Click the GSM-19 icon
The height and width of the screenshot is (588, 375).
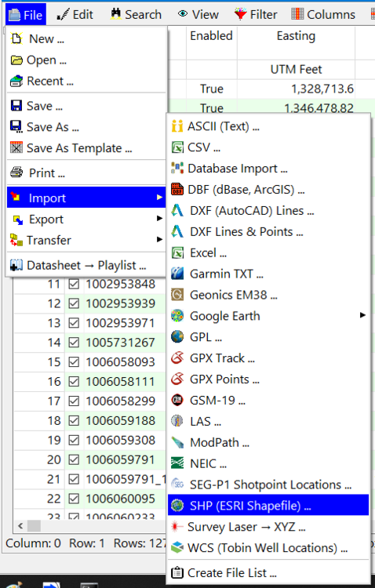click(177, 400)
